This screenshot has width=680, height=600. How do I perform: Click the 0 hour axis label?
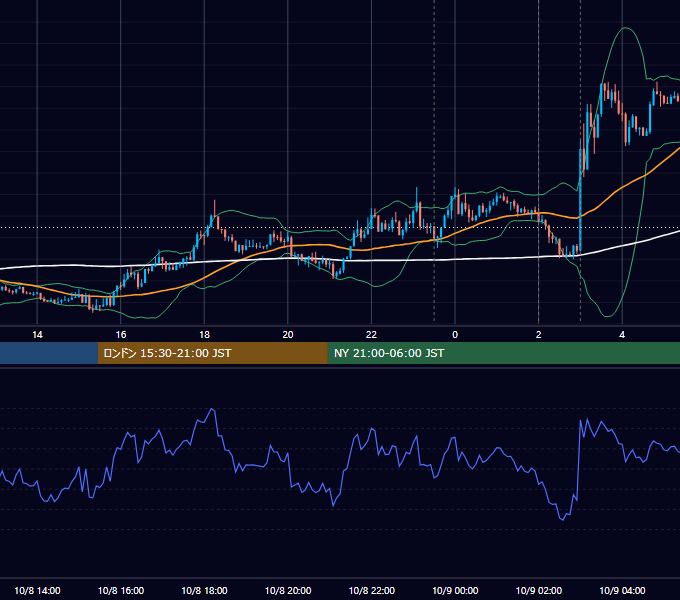tap(455, 335)
